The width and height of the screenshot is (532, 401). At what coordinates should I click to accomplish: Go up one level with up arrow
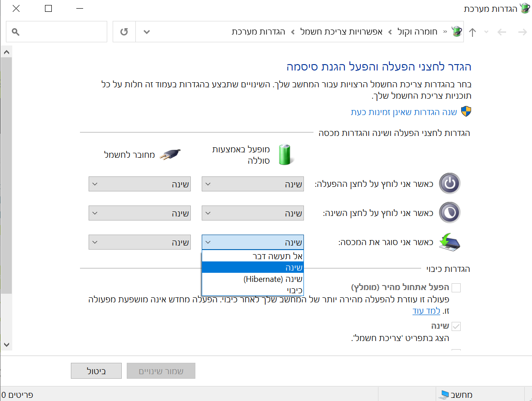pyautogui.click(x=472, y=32)
